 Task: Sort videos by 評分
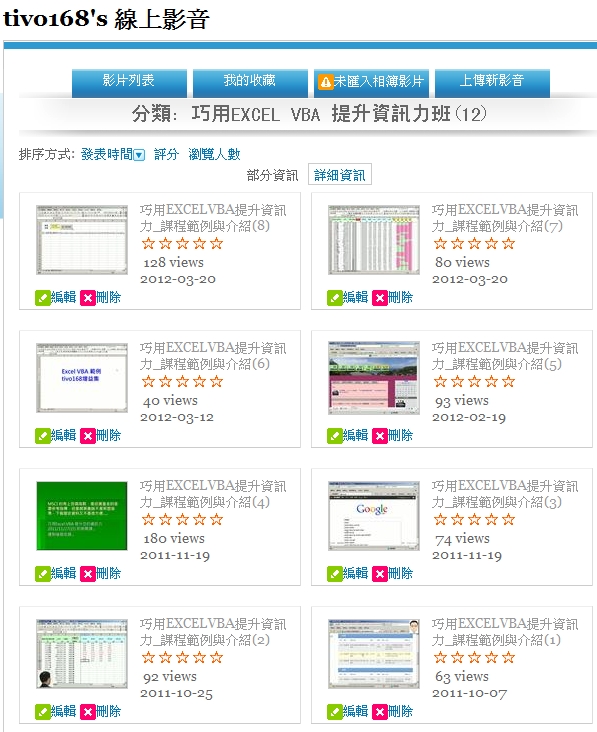[x=167, y=154]
